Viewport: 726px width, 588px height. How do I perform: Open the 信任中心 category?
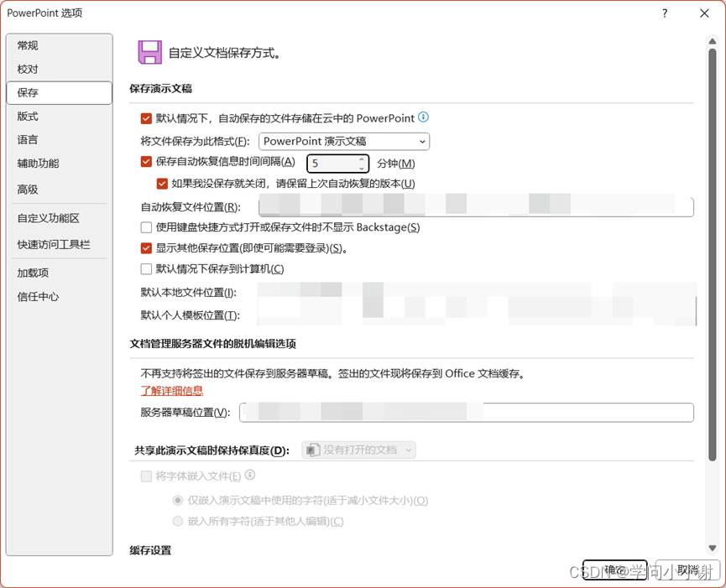60,297
